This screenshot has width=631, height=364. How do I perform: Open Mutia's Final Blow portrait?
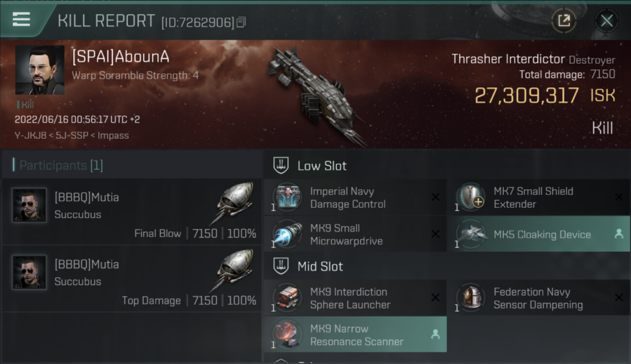(30, 205)
